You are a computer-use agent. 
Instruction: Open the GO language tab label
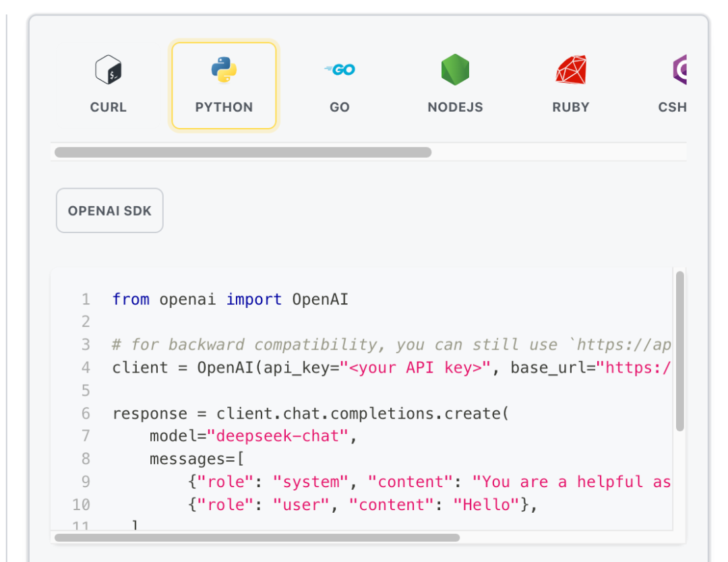click(340, 107)
